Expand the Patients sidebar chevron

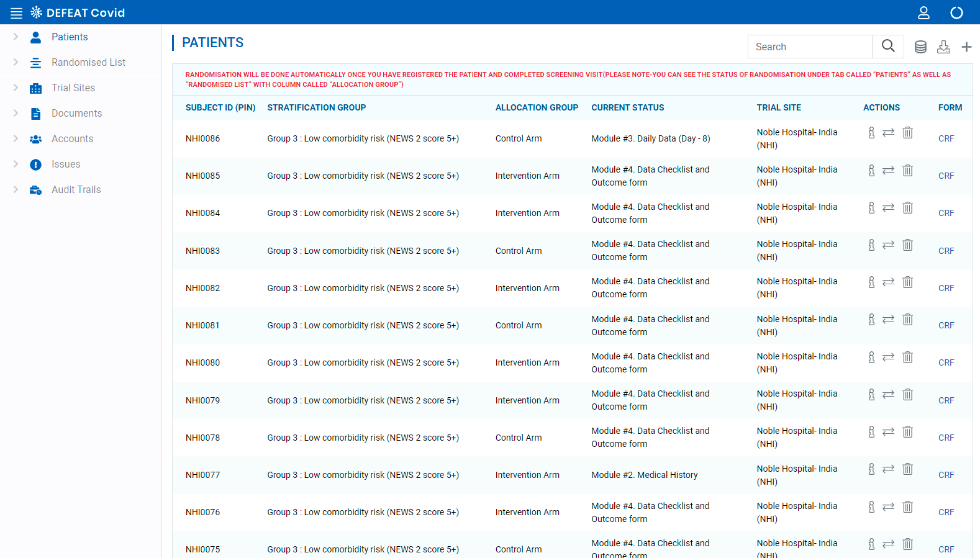tap(16, 37)
